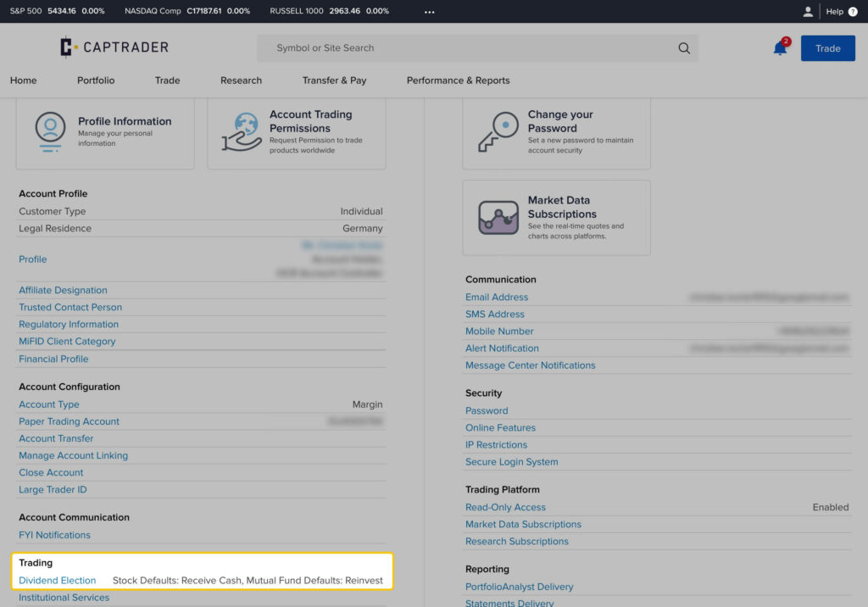This screenshot has width=868, height=607.
Task: Open the Research menu
Action: 241,81
